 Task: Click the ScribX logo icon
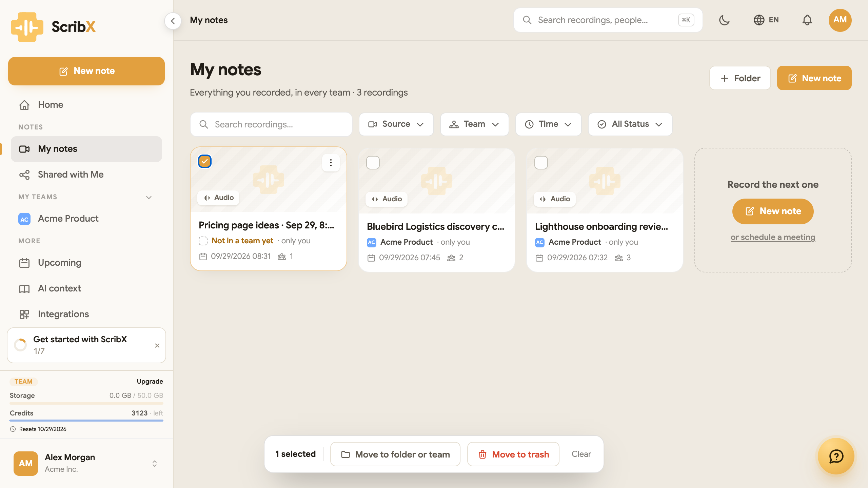pos(27,27)
